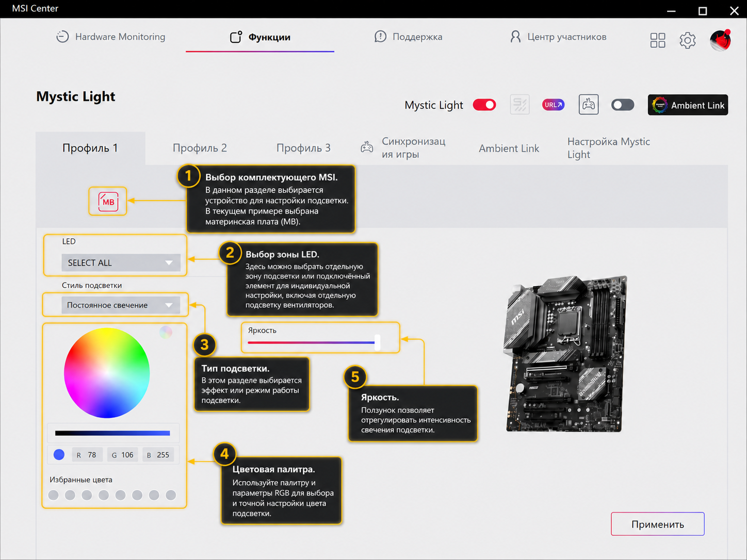Click the gamepad icon in the top toolbar

589,105
